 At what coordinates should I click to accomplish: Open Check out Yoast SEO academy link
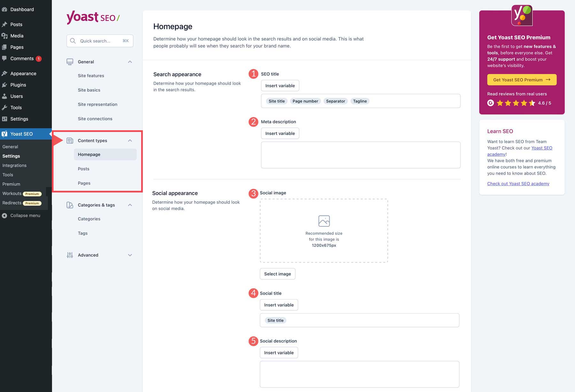(x=518, y=184)
